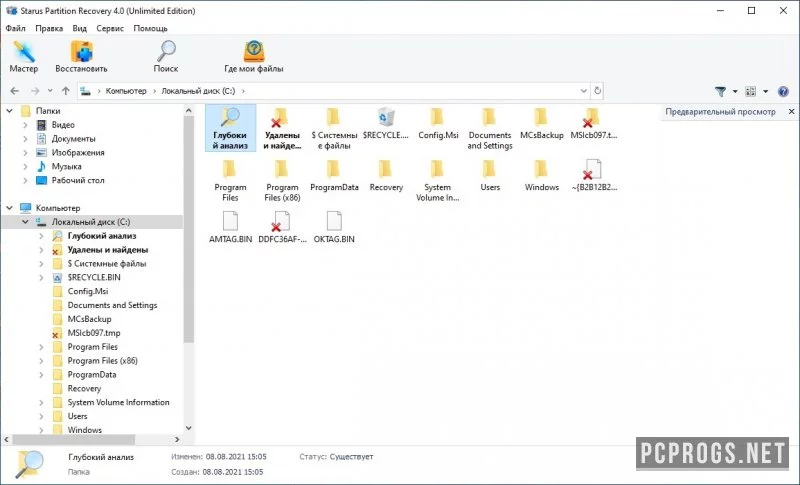The width and height of the screenshot is (800, 485).
Task: Select System Volume In... folder icon
Action: (437, 180)
